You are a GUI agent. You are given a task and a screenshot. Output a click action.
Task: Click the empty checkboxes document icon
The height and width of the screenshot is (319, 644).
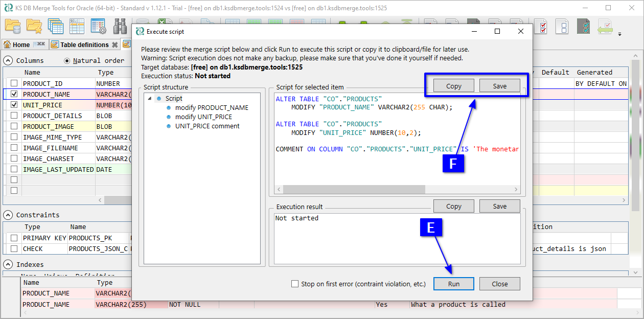pos(562,26)
